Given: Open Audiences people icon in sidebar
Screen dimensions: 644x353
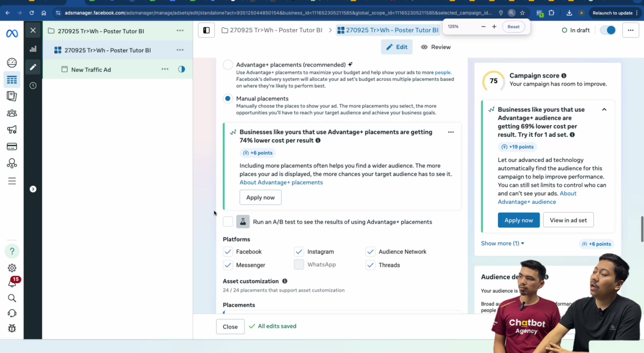Looking at the screenshot, I should [x=12, y=113].
